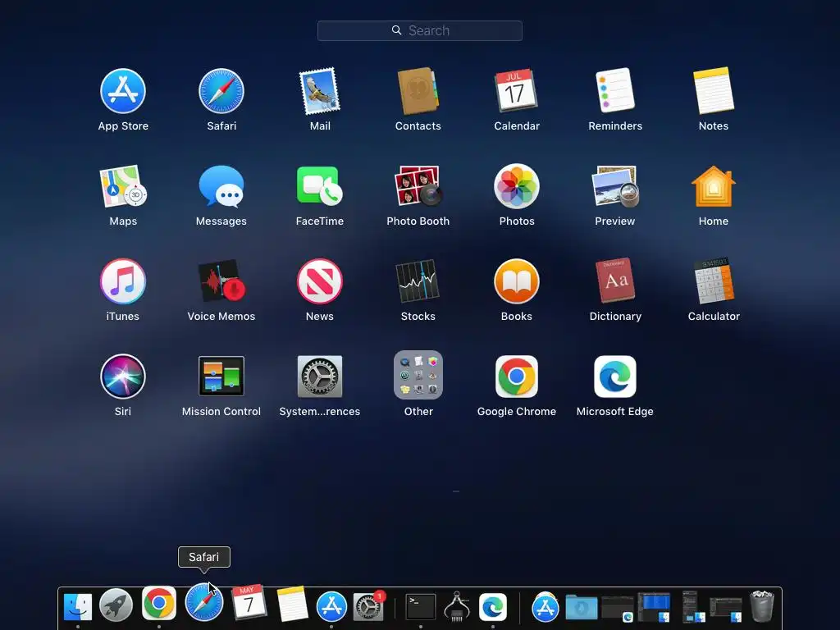Launch the Home app
Viewport: 840px width, 630px height.
(714, 186)
